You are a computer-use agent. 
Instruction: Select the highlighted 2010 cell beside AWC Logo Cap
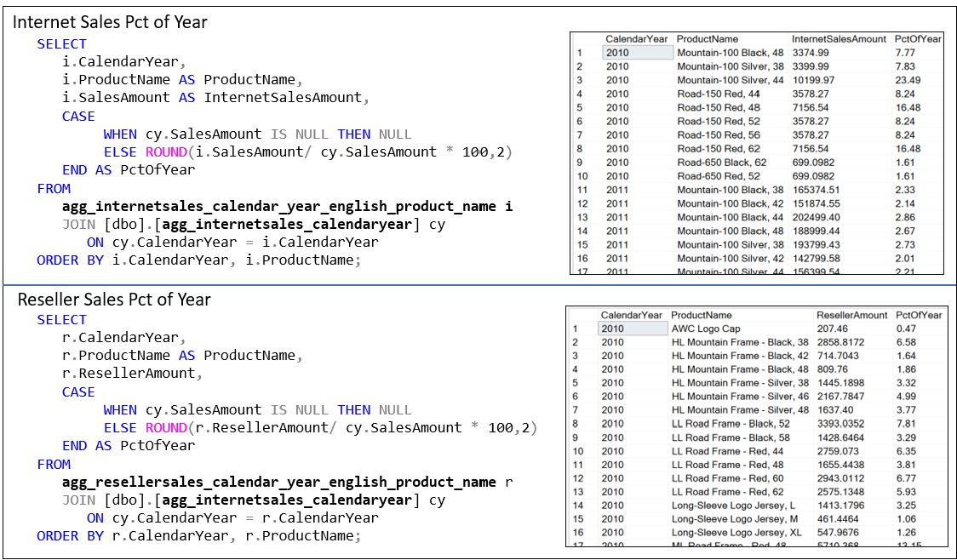click(x=633, y=329)
